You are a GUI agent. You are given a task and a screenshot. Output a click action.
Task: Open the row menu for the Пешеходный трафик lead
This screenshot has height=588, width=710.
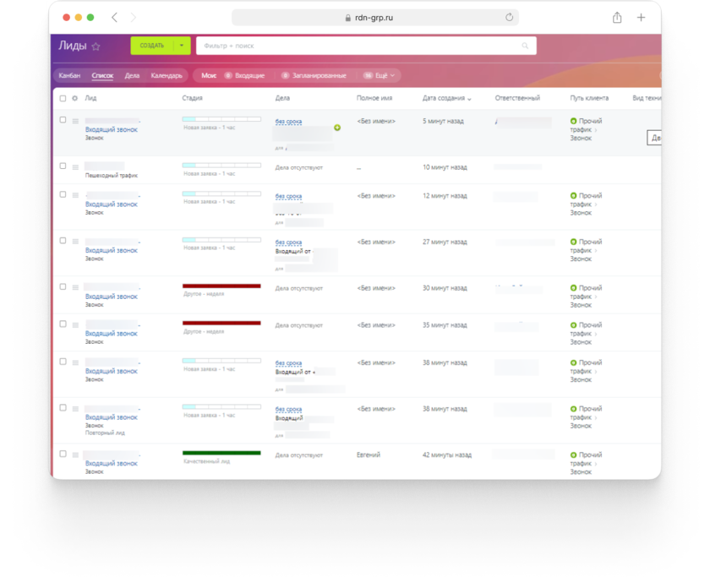click(x=75, y=166)
